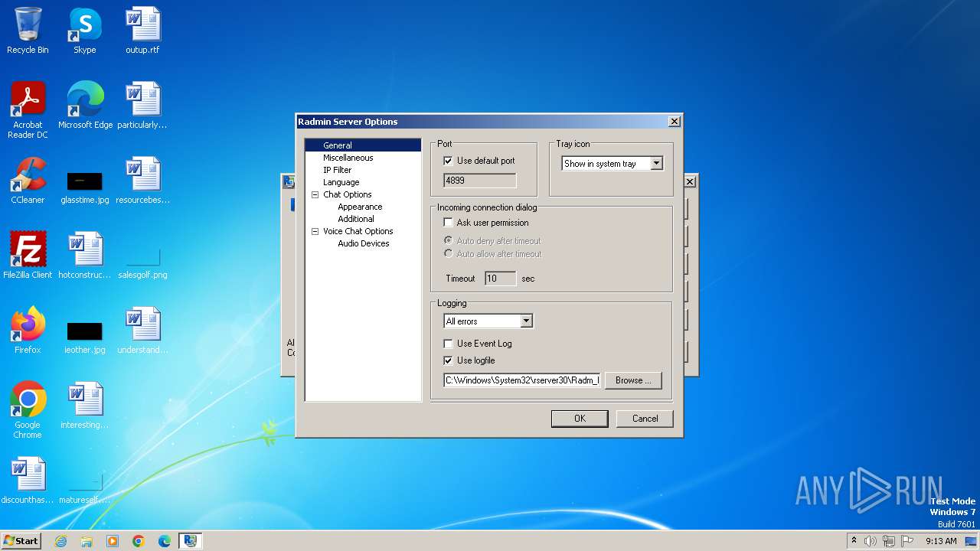Open the clock showing 9:13 AM
980x551 pixels.
click(941, 541)
